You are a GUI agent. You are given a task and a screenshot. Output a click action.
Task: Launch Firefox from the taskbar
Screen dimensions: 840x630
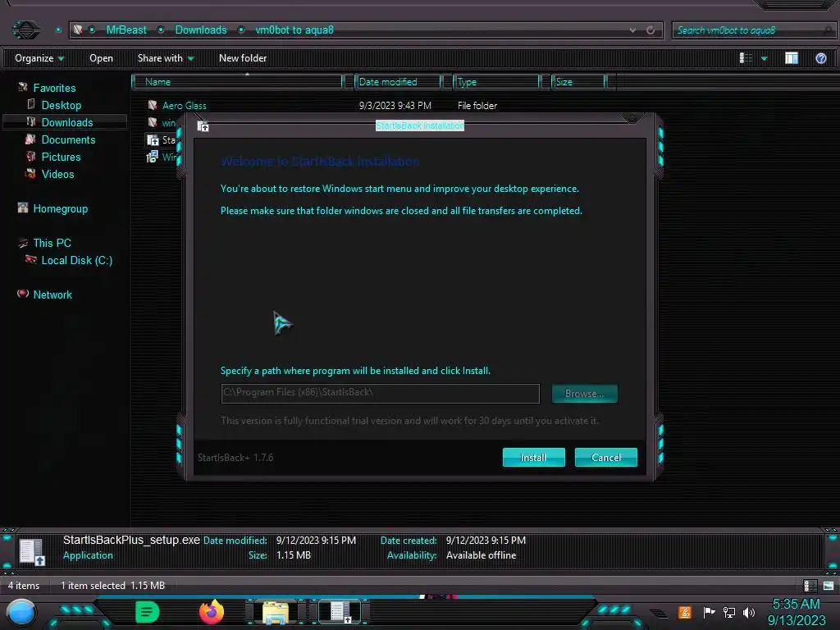tap(212, 612)
